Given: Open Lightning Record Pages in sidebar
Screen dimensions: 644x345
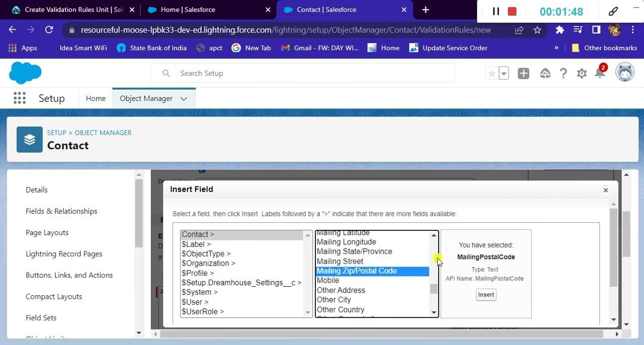Looking at the screenshot, I should 64,254.
